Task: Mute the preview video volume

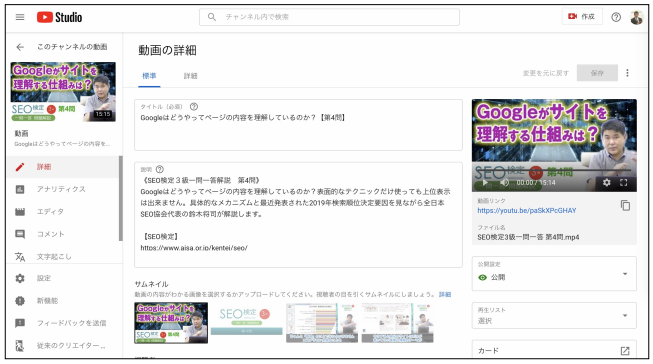Action: pyautogui.click(x=504, y=182)
